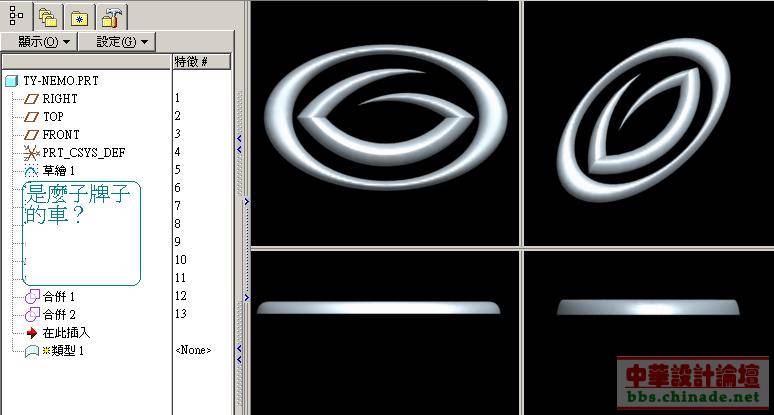Screen dimensions: 774x415
Task: Click the sash arrow near row 12
Action: (246, 298)
